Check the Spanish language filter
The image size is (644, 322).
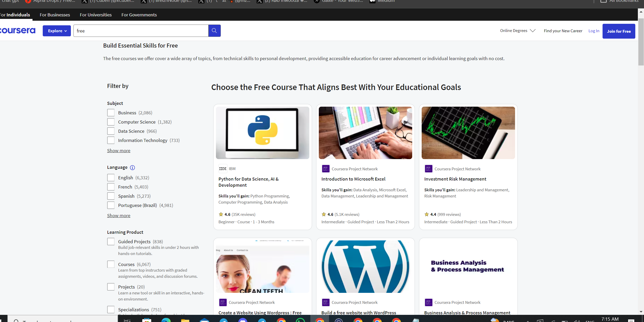click(111, 196)
